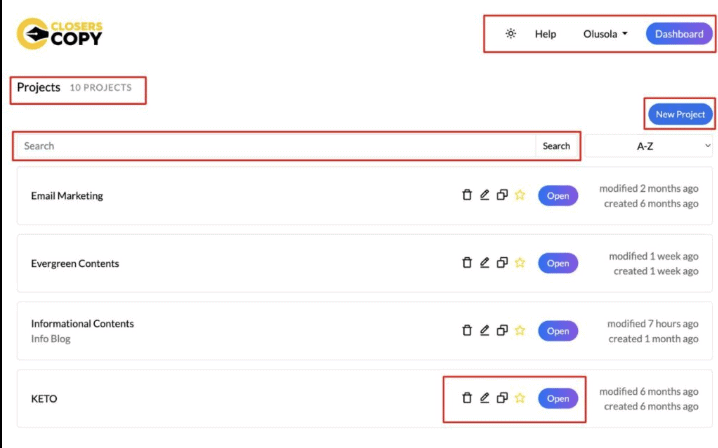Image resolution: width=718 pixels, height=448 pixels.
Task: Edit the Evergreen Contents project name
Action: pyautogui.click(x=484, y=263)
